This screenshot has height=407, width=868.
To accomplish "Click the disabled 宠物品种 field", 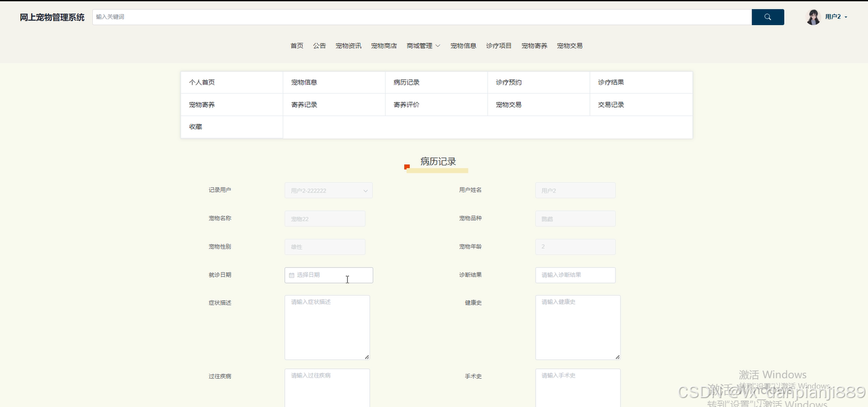I will point(575,219).
